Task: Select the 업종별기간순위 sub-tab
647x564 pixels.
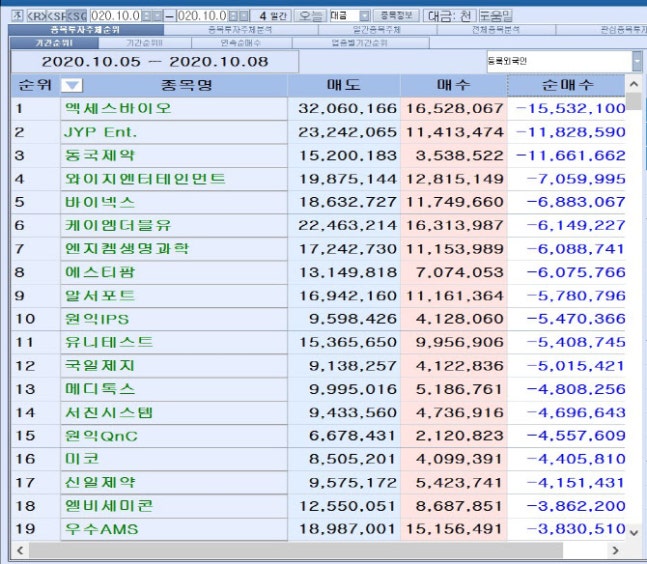Action: click(x=360, y=43)
